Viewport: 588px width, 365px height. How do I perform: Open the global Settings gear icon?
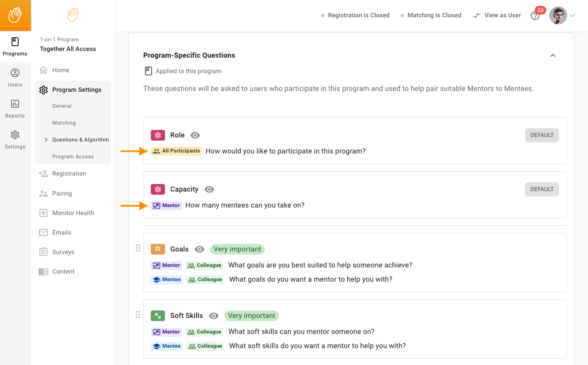[x=15, y=135]
